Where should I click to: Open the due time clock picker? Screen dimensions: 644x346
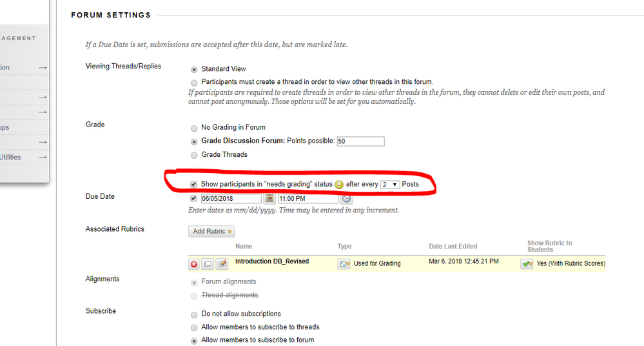point(347,199)
